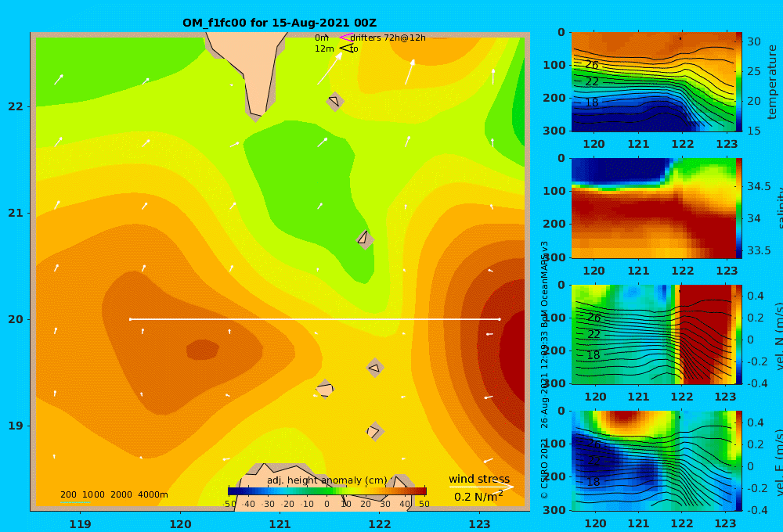Click the salinity panel color bar

click(x=739, y=208)
